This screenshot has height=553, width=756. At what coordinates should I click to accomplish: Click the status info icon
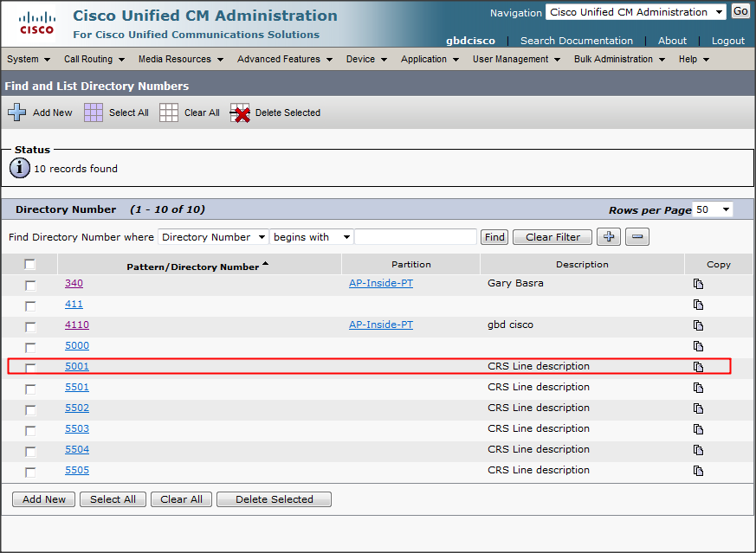point(20,168)
